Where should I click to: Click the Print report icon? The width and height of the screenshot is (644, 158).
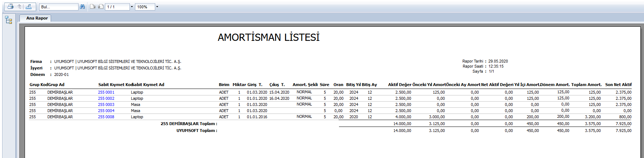[10, 7]
